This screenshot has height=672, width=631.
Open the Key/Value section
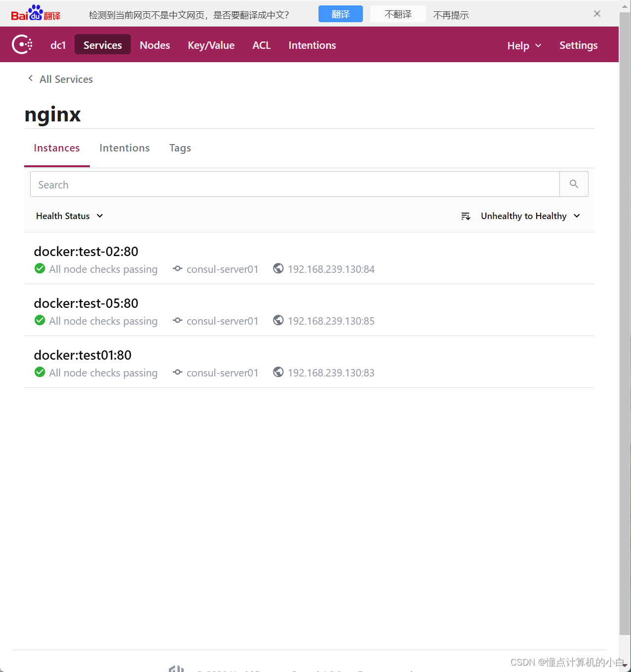pos(211,45)
